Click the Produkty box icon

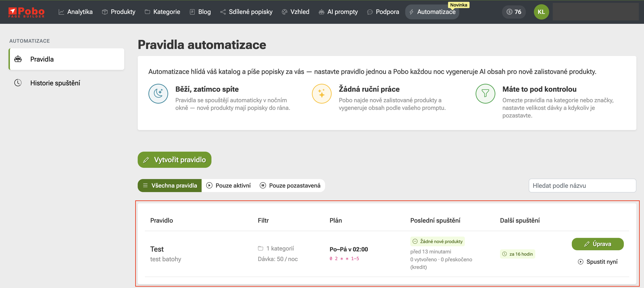[105, 12]
